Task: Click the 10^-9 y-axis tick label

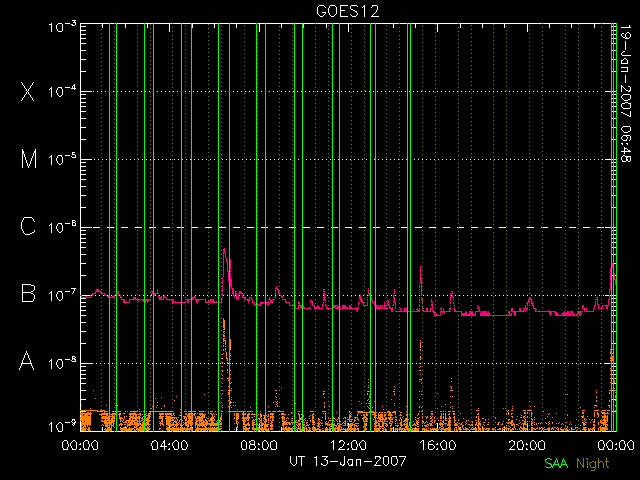Action: (x=62, y=427)
